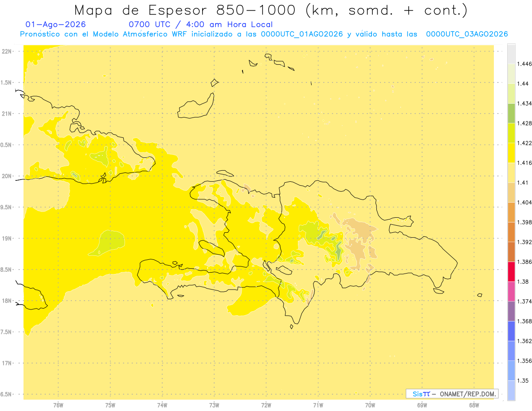
Task: Click the '70W' longitude label
Action: point(370,405)
